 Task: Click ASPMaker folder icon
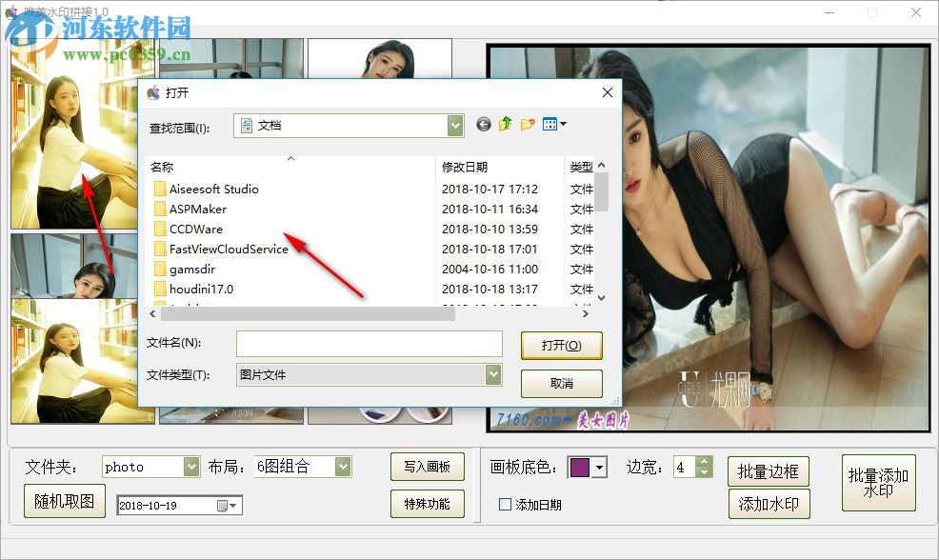click(x=160, y=209)
